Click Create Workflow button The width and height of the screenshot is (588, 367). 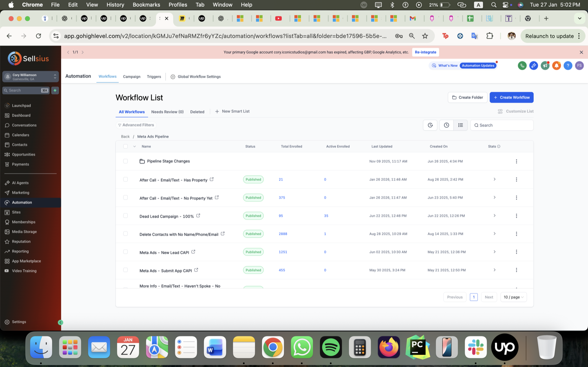(511, 98)
